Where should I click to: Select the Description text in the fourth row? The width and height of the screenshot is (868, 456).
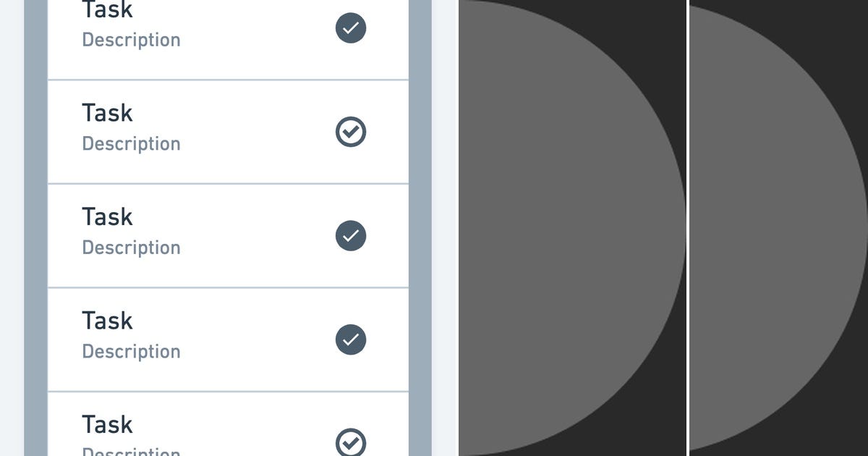pyautogui.click(x=131, y=351)
